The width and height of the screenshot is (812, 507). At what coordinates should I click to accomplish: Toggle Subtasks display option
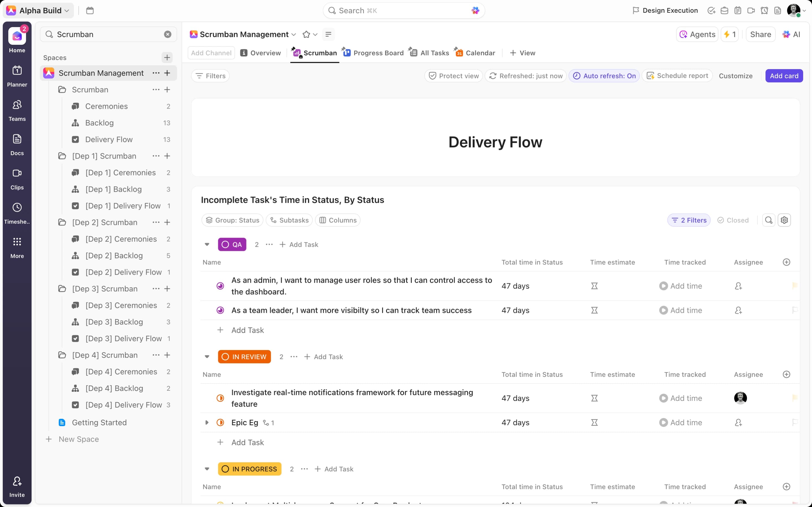point(289,220)
